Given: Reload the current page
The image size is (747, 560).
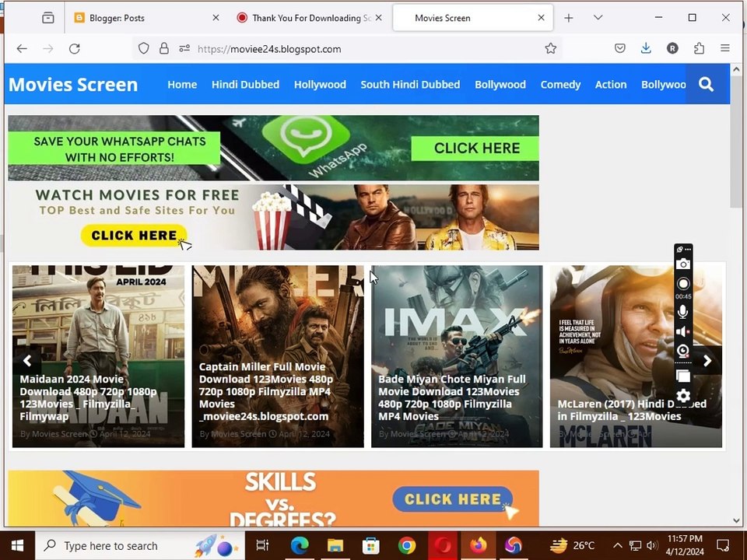Looking at the screenshot, I should (75, 48).
